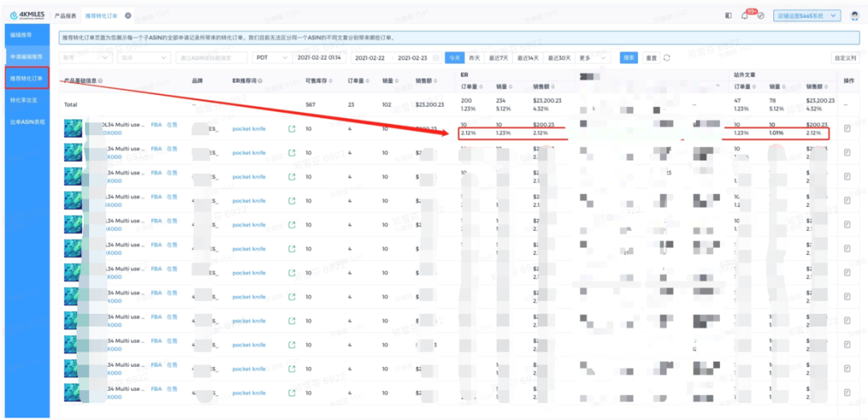Click the layout panel icon left of bell
The width and height of the screenshot is (868, 420).
(728, 15)
